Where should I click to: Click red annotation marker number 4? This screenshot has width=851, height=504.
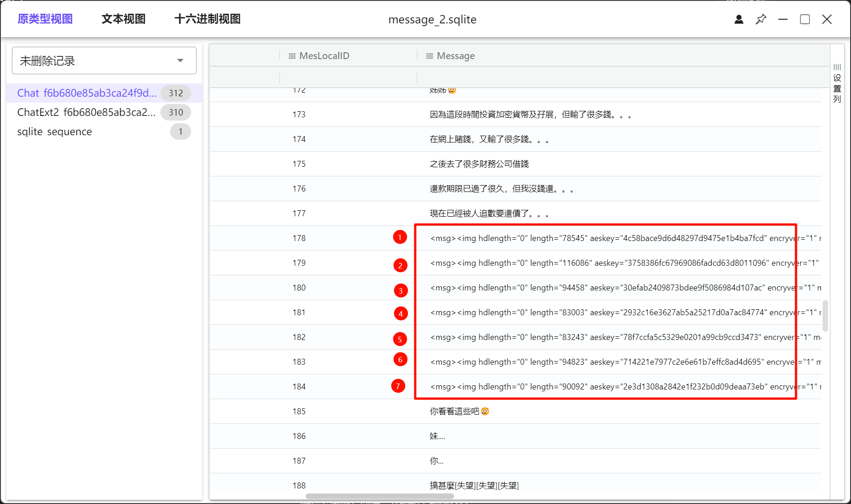[401, 314]
